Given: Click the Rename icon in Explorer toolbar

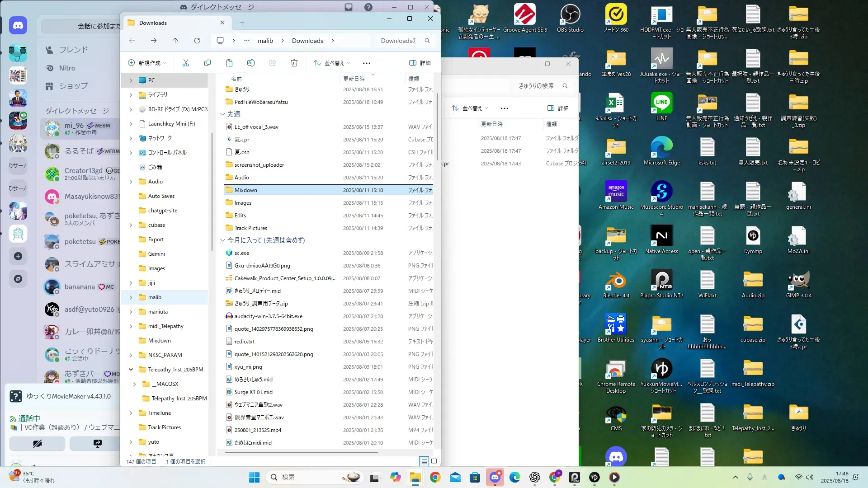Looking at the screenshot, I should 250,63.
